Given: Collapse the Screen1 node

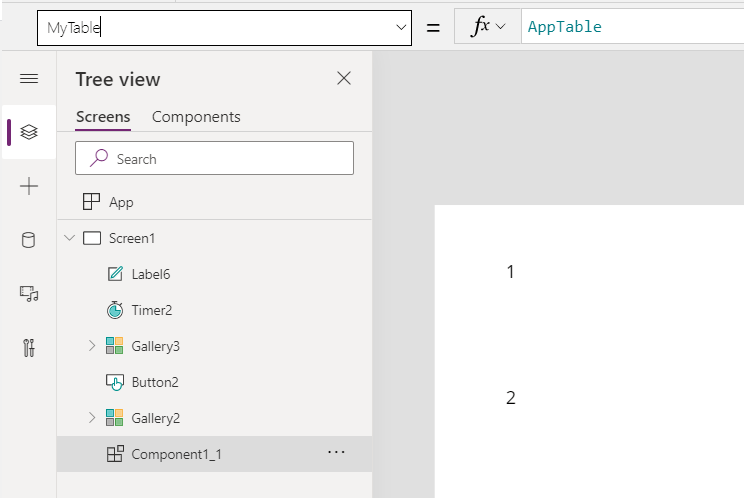Looking at the screenshot, I should click(x=70, y=238).
